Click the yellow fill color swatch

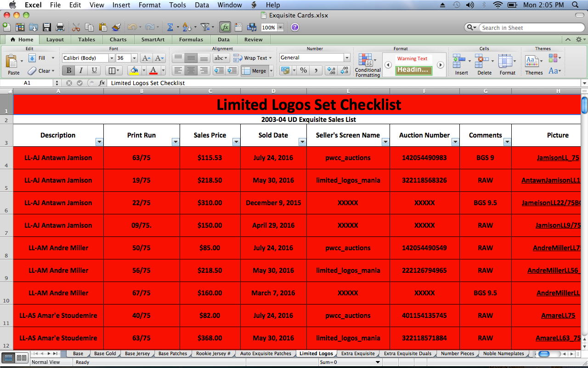[x=134, y=70]
